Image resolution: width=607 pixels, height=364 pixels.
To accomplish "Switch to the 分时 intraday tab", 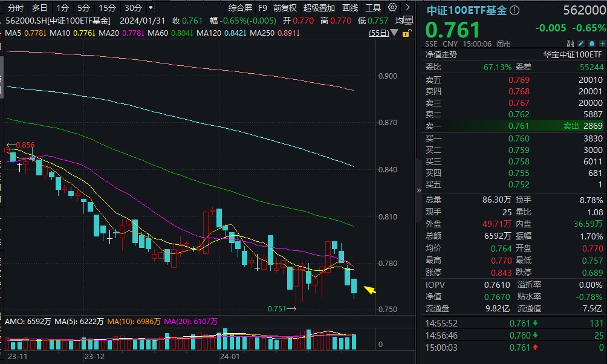I will tap(17, 7).
